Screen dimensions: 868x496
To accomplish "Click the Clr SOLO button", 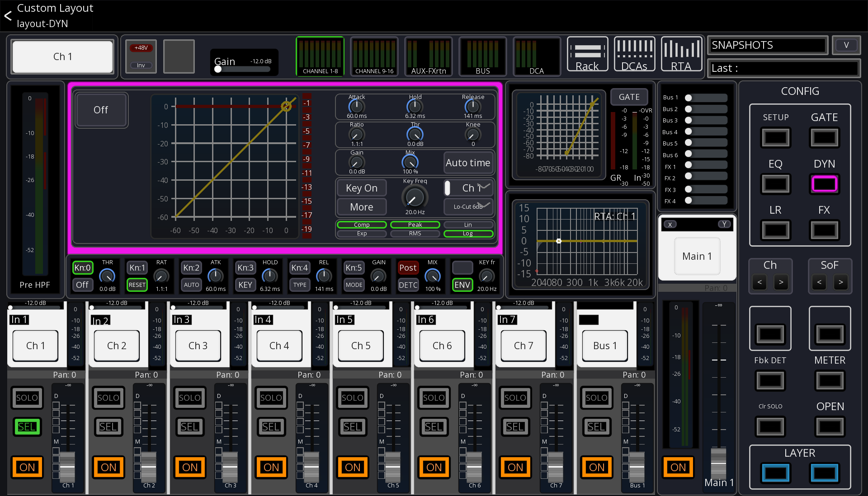I will [770, 426].
